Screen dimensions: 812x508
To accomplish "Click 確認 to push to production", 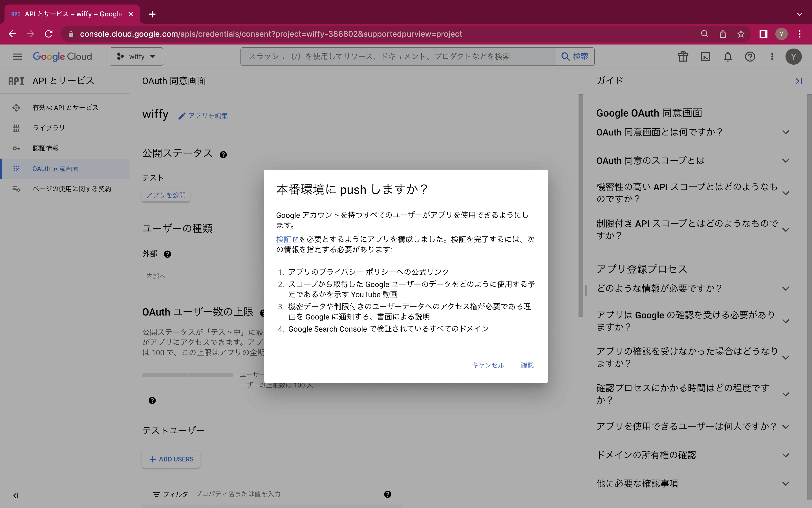I will click(x=527, y=365).
